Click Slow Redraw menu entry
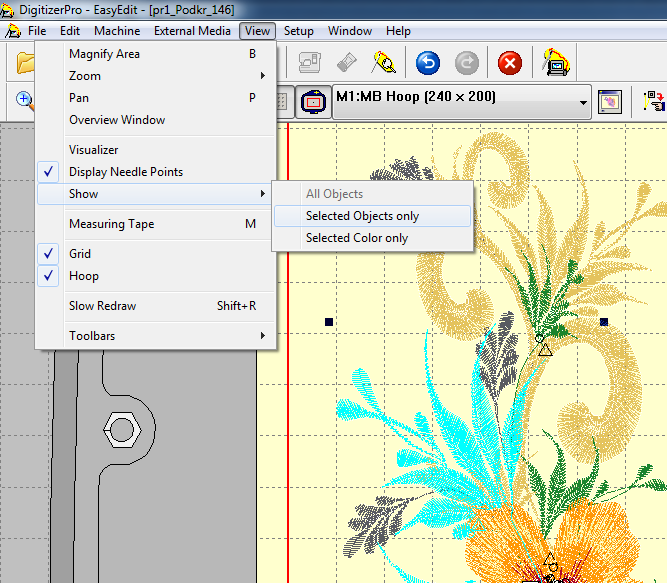 click(102, 306)
